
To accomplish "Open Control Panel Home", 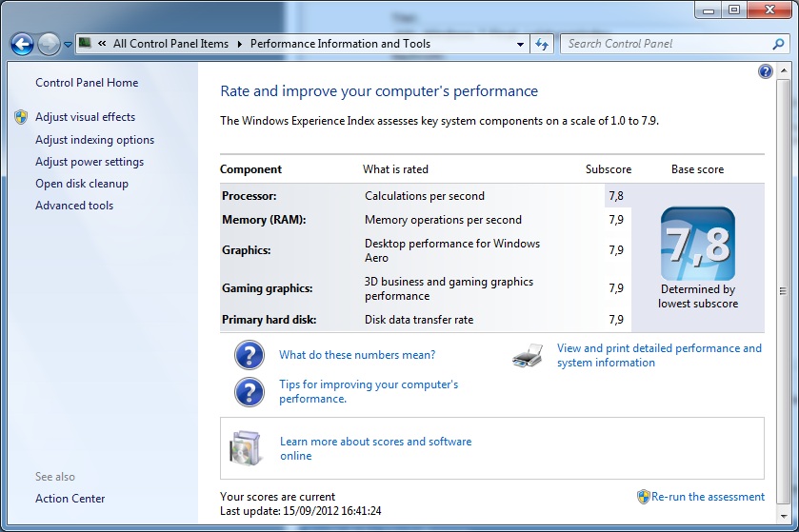I will coord(87,83).
